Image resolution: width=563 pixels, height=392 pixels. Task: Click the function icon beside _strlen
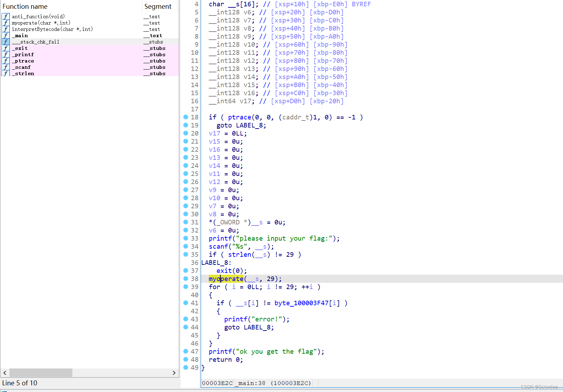tap(6, 73)
